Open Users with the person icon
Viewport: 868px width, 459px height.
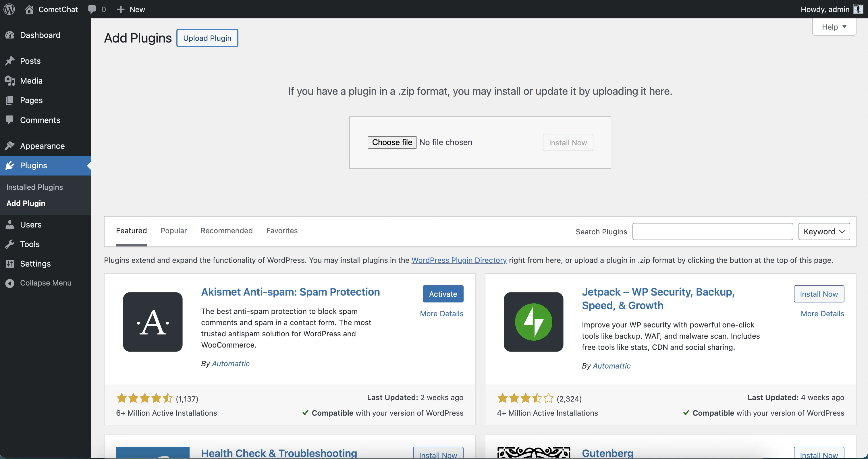[x=10, y=224]
